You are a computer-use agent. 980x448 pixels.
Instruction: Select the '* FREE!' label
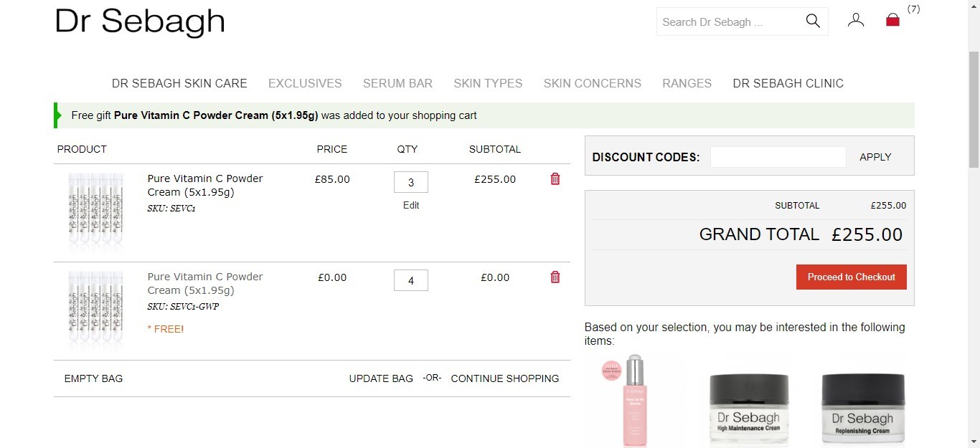coord(166,329)
